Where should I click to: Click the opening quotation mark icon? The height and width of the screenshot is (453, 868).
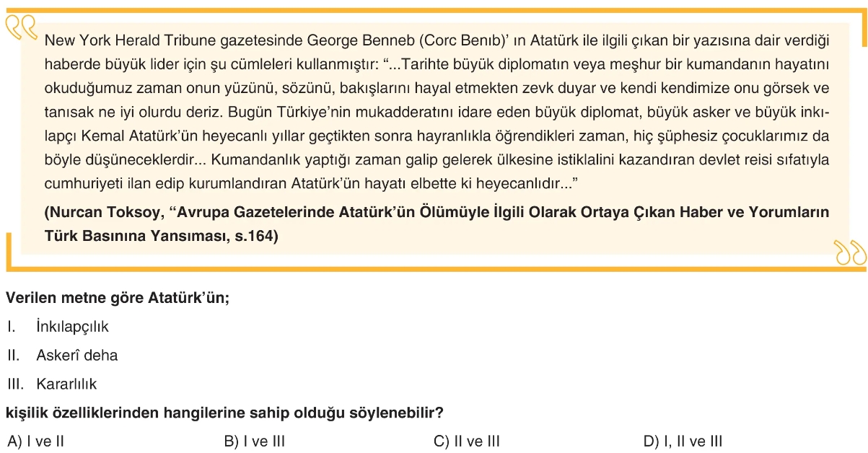pyautogui.click(x=20, y=27)
